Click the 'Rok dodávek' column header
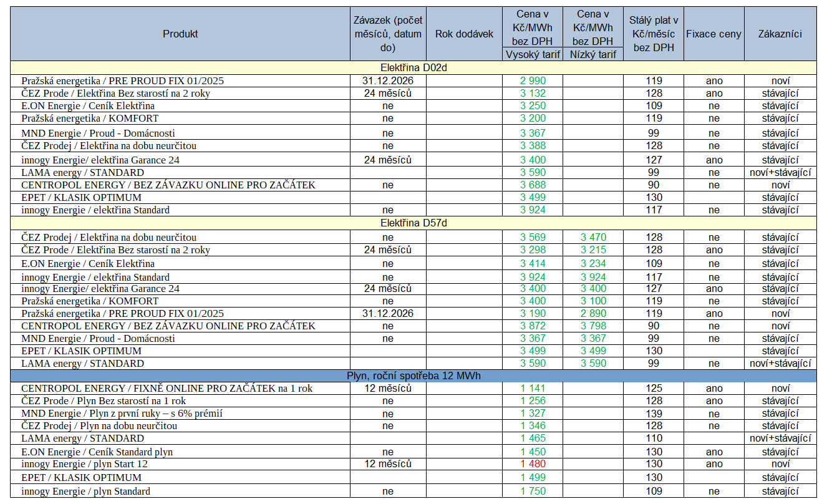This screenshot has height=504, width=822. [x=464, y=34]
